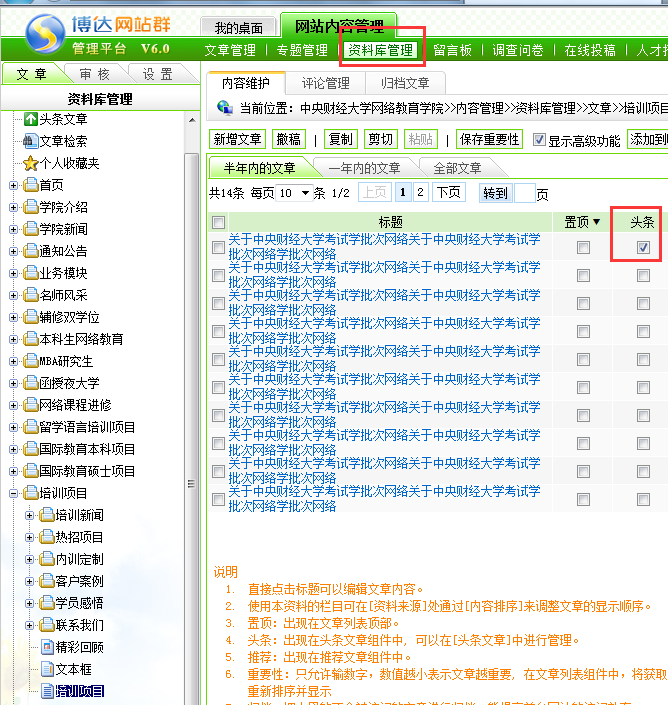Viewport: 668px width, 705px height.
Task: Expand the 培训新闻 sub-node
Action: [30, 516]
